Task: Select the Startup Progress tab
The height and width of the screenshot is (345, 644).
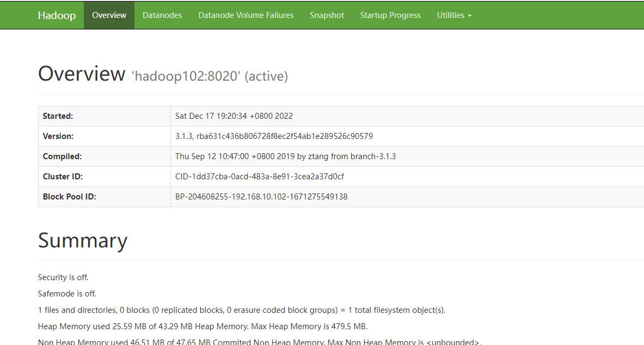Action: [390, 15]
